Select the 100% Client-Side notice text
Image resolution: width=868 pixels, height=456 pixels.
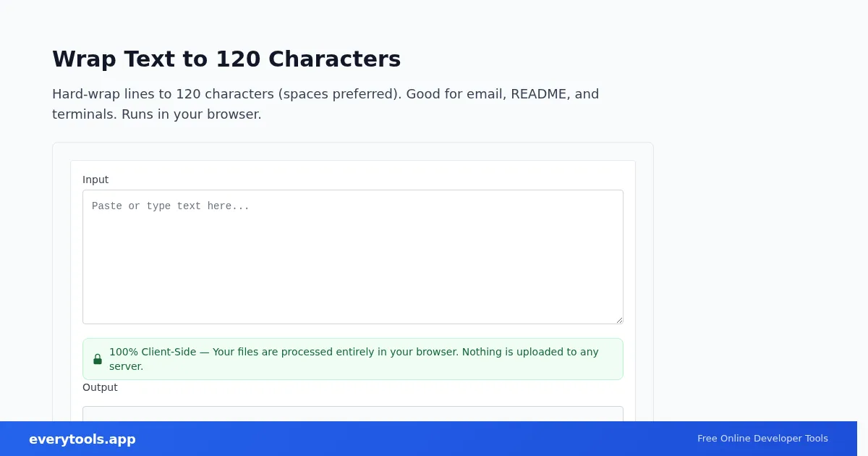(354, 359)
